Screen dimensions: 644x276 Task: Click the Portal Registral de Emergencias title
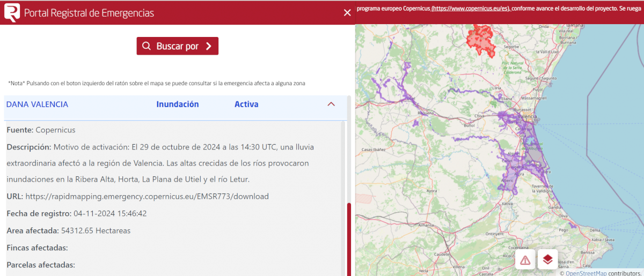[x=89, y=13]
